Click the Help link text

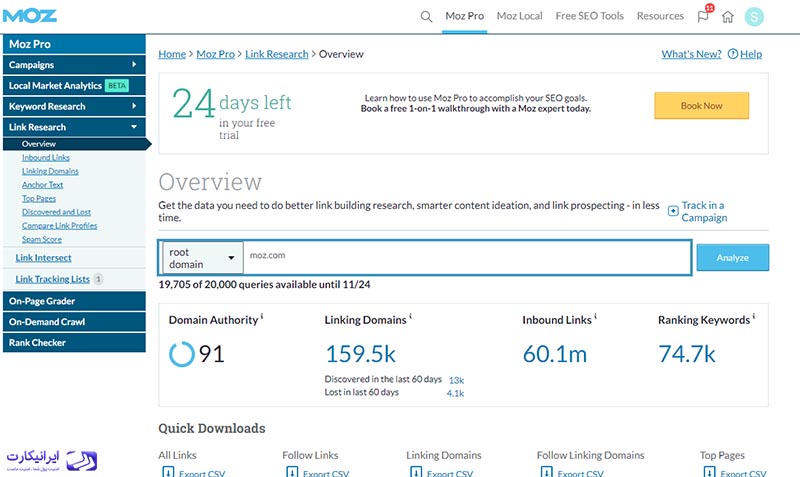[751, 54]
